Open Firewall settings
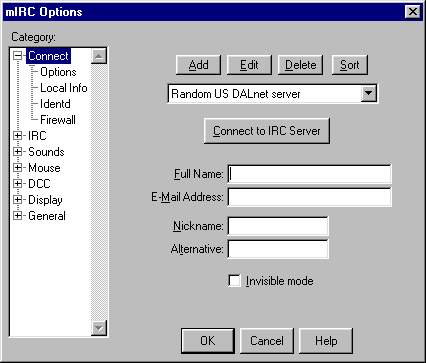Image resolution: width=426 pixels, height=363 pixels. 58,120
